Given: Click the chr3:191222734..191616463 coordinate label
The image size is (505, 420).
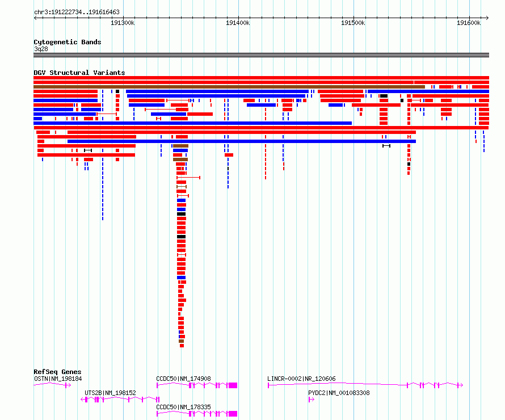Looking at the screenshot, I should pos(77,12).
